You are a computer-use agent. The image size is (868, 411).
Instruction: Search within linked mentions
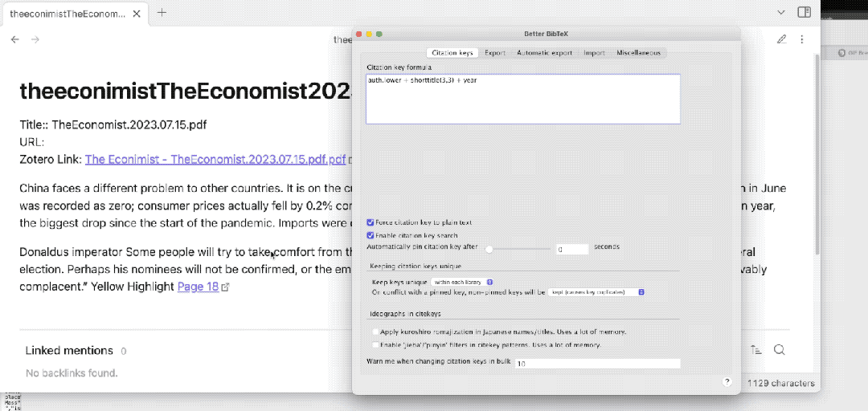pyautogui.click(x=779, y=350)
